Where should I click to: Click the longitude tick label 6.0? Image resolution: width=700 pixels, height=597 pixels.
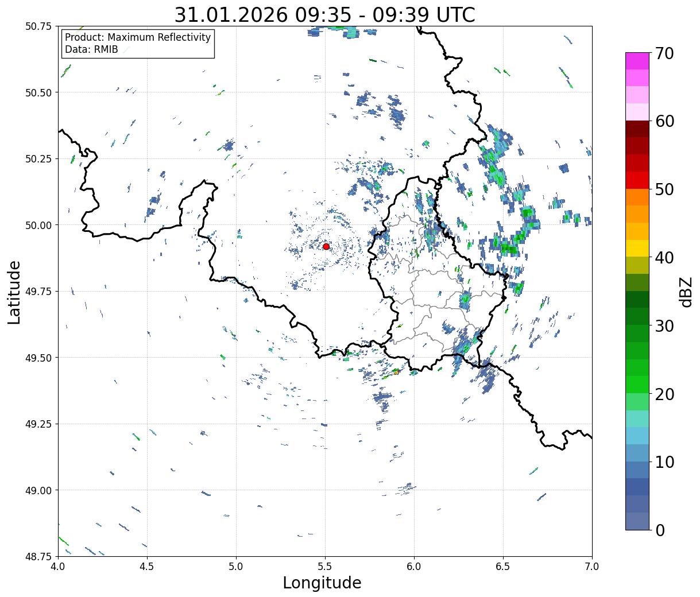click(x=414, y=566)
